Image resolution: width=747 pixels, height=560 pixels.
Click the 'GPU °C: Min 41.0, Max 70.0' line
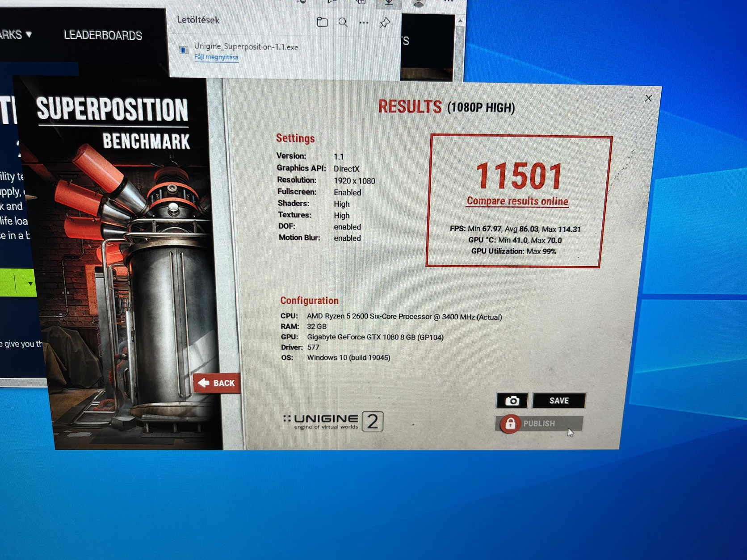click(x=515, y=240)
